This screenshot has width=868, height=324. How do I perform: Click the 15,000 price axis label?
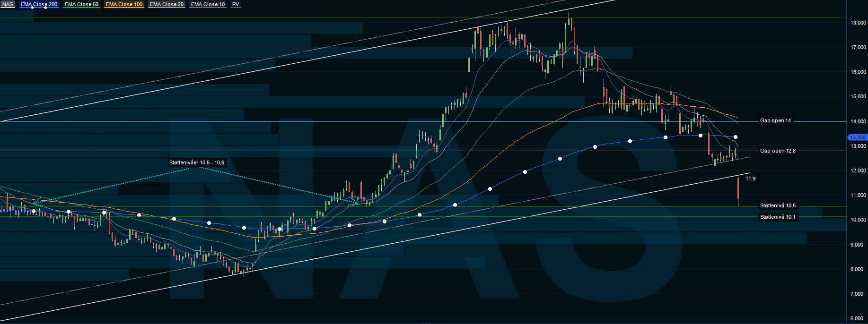858,96
